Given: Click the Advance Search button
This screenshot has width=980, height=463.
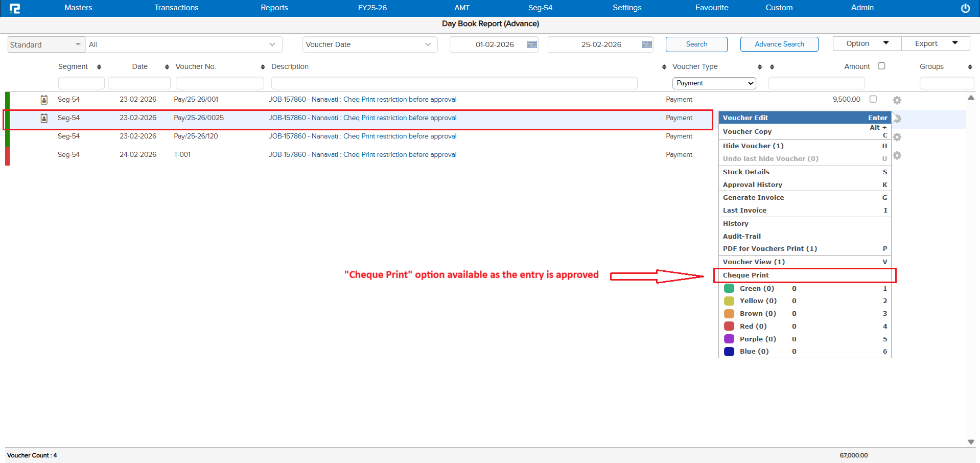Looking at the screenshot, I should tap(779, 44).
